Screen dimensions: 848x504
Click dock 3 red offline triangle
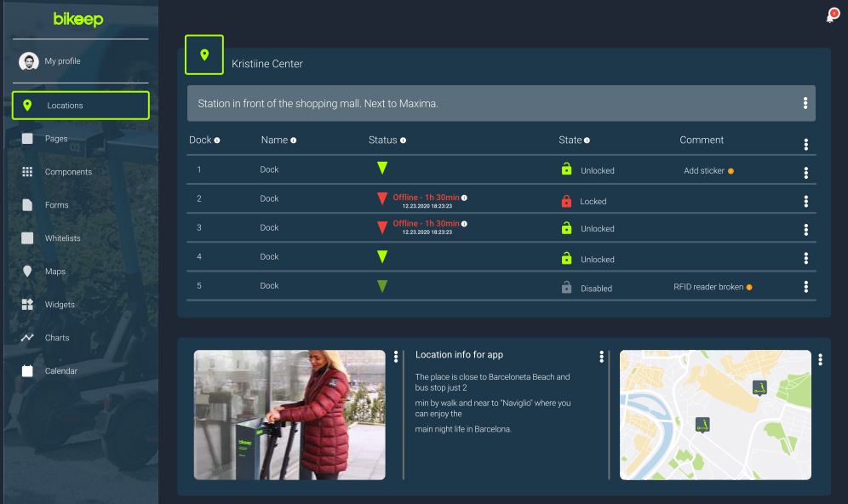(x=382, y=227)
